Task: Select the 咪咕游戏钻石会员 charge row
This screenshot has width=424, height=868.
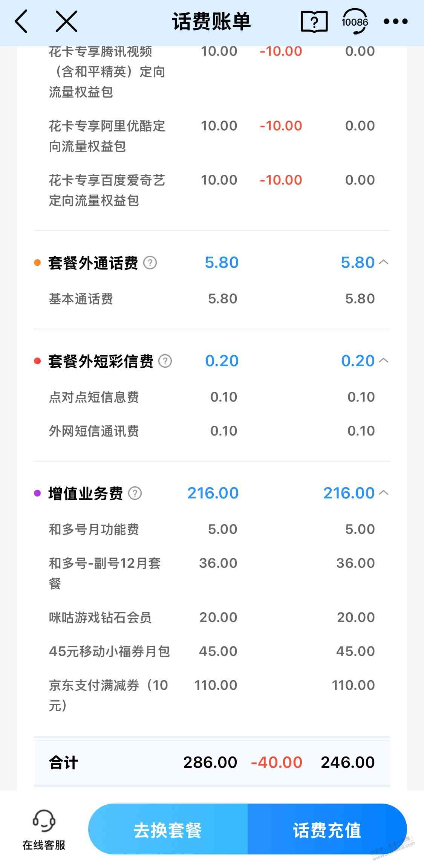Action: point(212,617)
